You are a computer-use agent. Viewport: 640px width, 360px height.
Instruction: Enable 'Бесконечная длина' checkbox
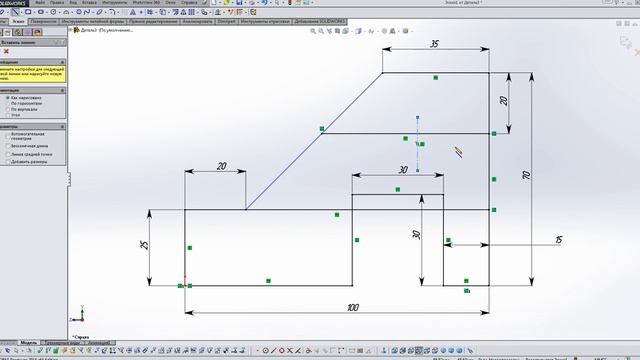point(8,146)
